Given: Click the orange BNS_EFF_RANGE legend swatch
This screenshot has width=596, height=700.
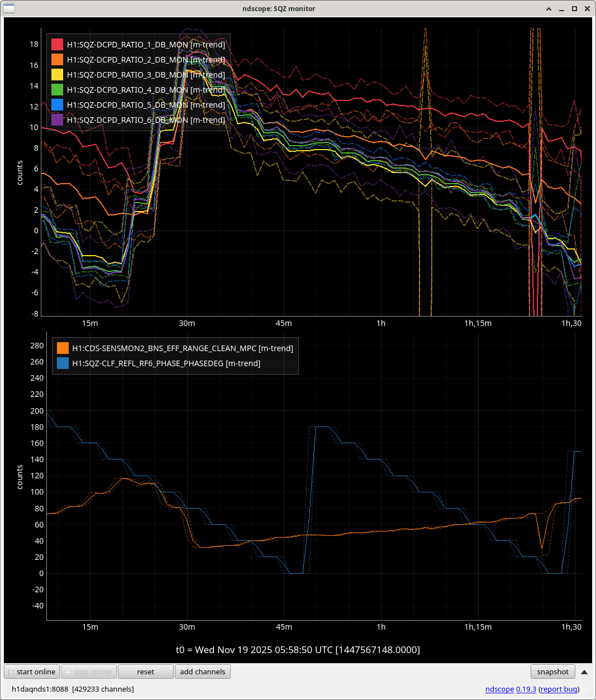Looking at the screenshot, I should (63, 348).
